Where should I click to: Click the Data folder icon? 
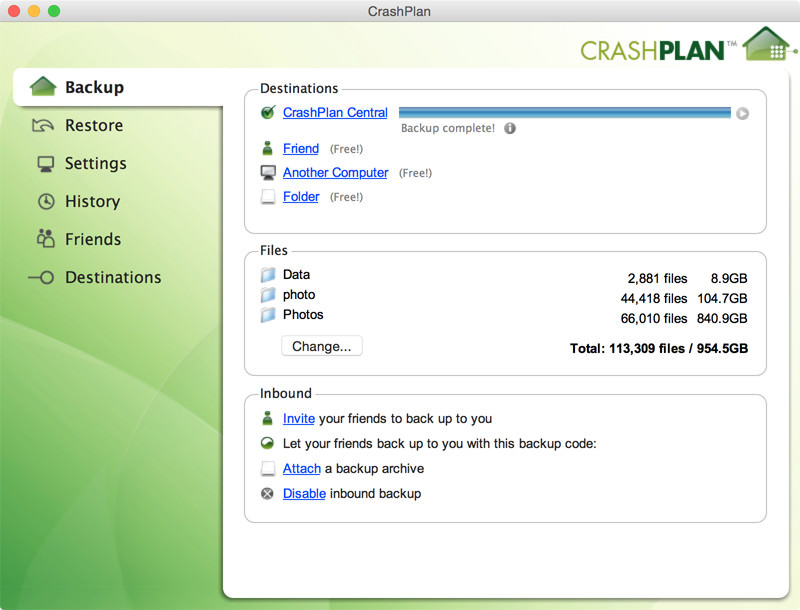(268, 275)
